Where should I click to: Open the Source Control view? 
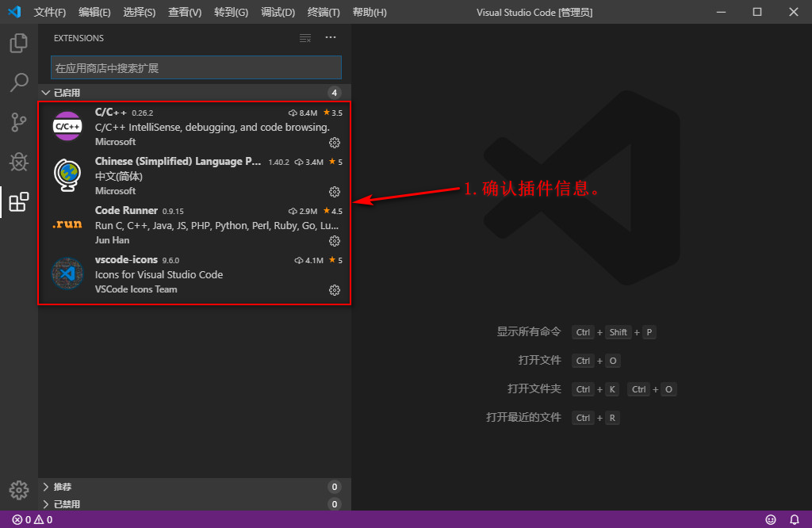pos(19,122)
